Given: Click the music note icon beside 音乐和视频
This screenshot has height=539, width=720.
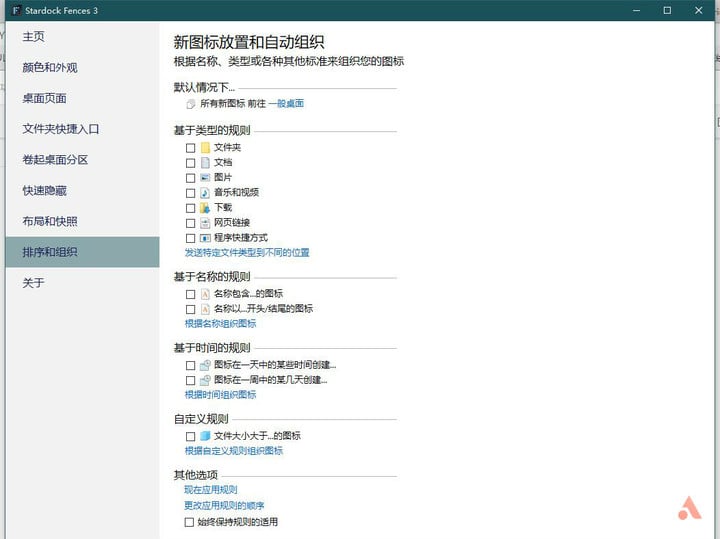Looking at the screenshot, I should 205,193.
